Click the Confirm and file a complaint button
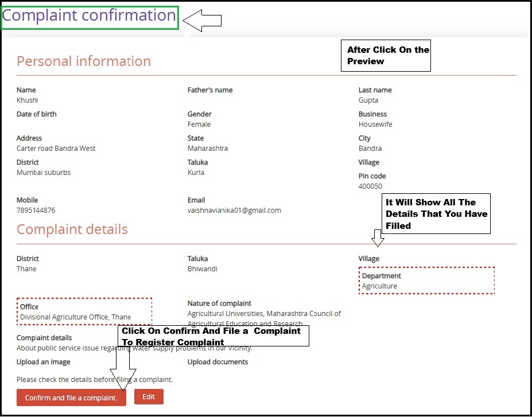 click(71, 397)
